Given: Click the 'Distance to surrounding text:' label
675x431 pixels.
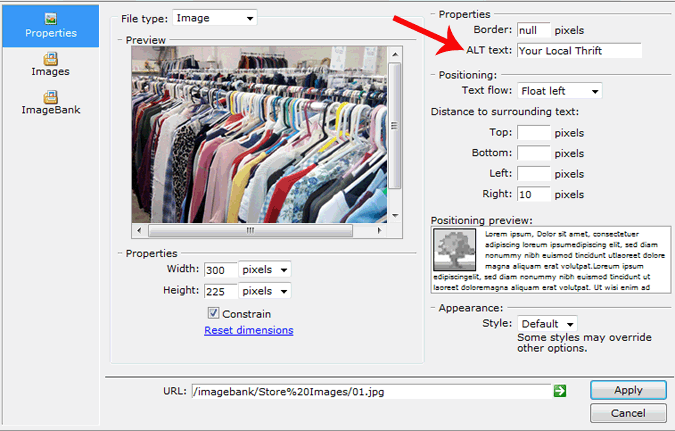Looking at the screenshot, I should [x=505, y=112].
